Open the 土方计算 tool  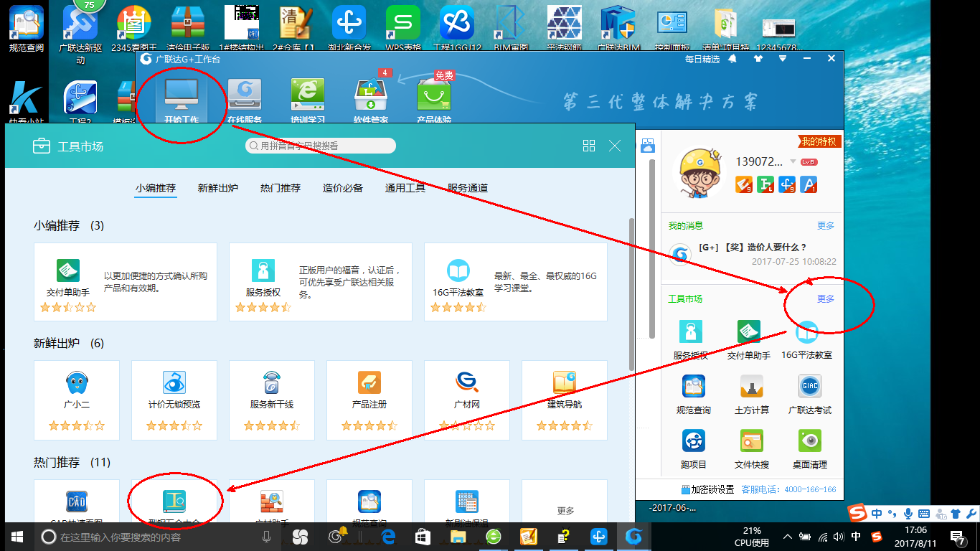(x=752, y=395)
